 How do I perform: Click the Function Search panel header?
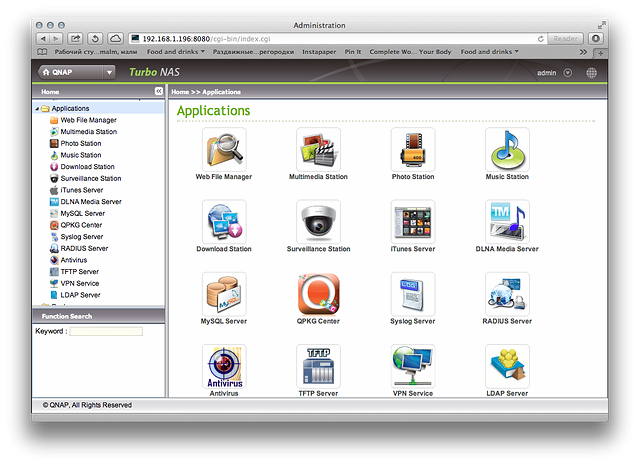pyautogui.click(x=98, y=316)
